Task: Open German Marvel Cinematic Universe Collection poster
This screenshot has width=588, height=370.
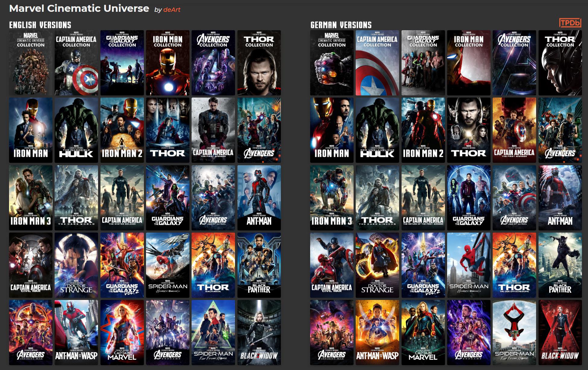Action: pos(332,63)
